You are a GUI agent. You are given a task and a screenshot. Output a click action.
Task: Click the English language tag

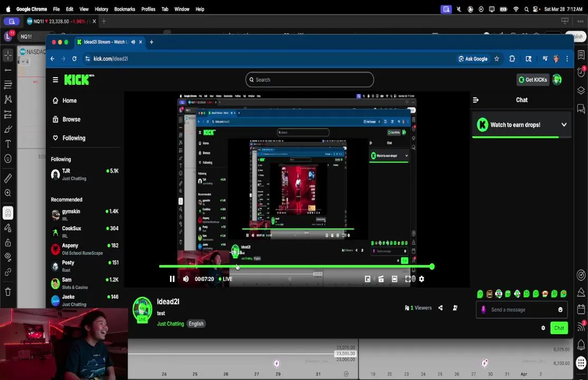(196, 324)
